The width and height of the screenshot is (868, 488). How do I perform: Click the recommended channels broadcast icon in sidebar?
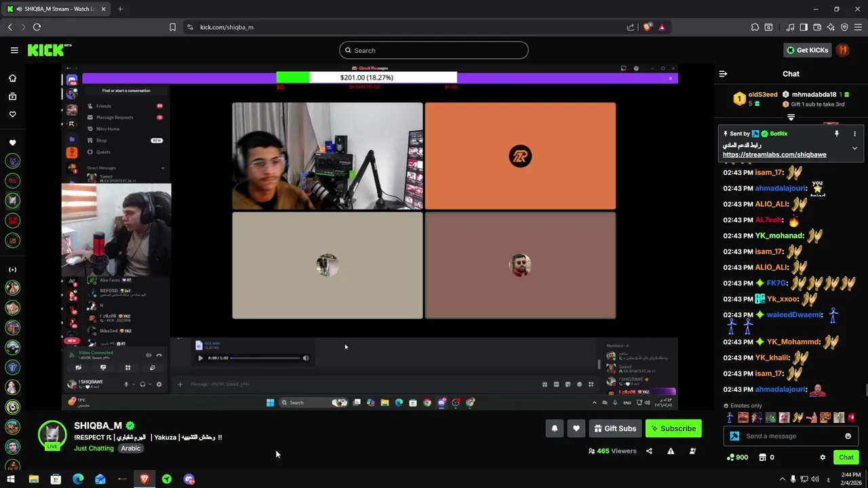pyautogui.click(x=12, y=270)
